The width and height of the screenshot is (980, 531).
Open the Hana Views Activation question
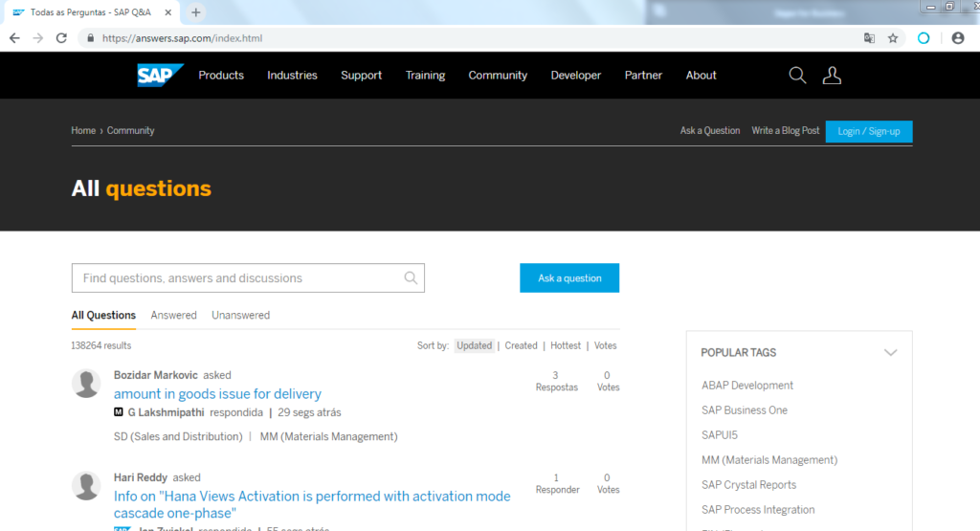click(312, 504)
